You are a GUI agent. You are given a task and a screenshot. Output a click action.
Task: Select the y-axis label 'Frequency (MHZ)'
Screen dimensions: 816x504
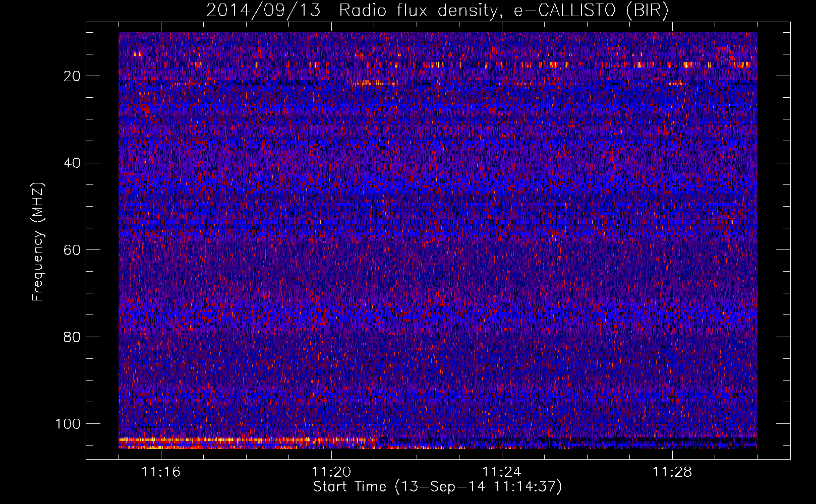point(38,242)
